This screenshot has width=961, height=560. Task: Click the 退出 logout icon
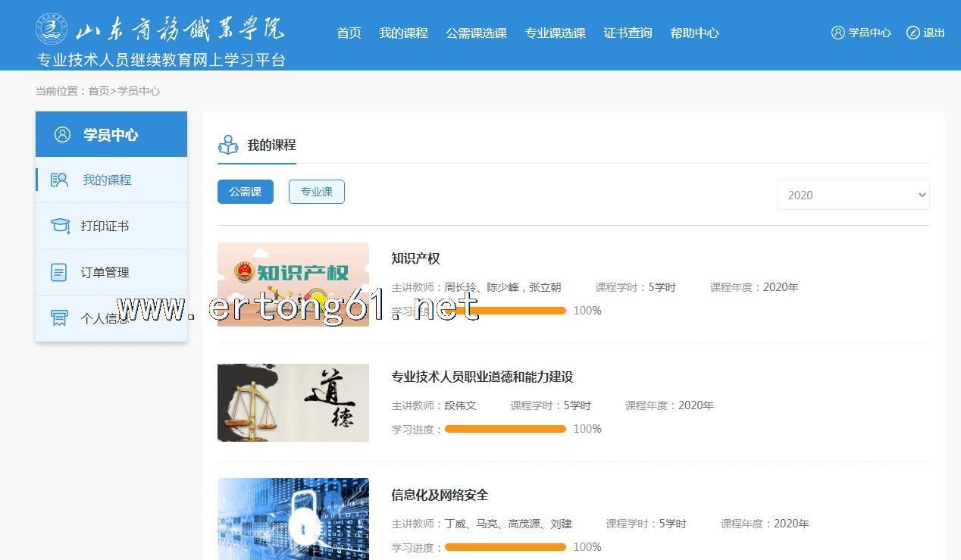point(912,33)
